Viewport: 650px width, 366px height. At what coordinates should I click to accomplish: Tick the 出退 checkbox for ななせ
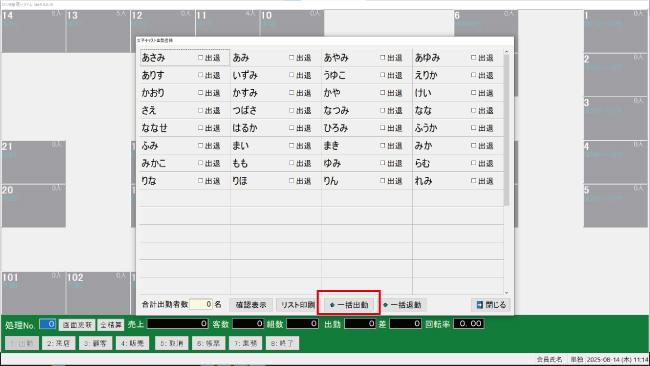(x=201, y=128)
